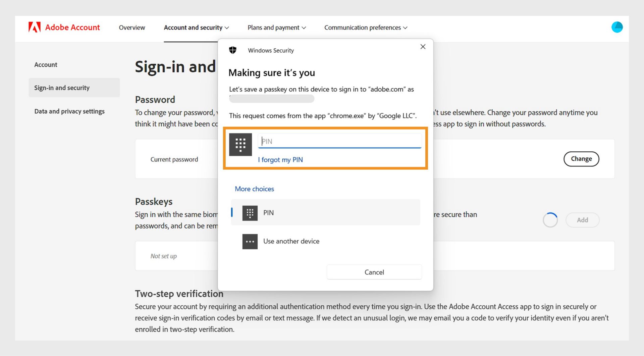Select the PIN sign-in option
The width and height of the screenshot is (644, 356).
click(x=325, y=212)
